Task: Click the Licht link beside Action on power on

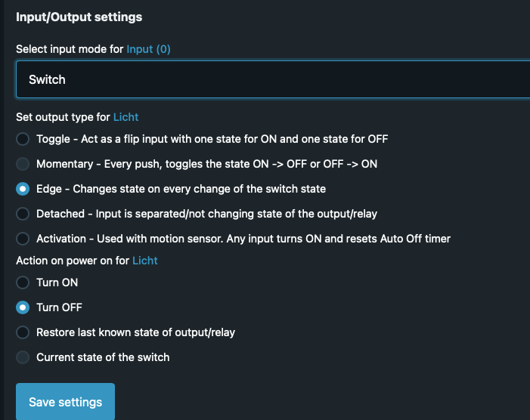Action: click(144, 261)
